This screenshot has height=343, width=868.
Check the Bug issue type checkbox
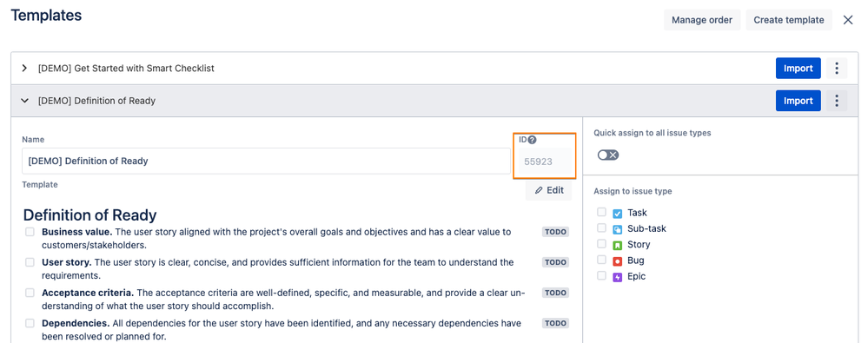point(601,260)
